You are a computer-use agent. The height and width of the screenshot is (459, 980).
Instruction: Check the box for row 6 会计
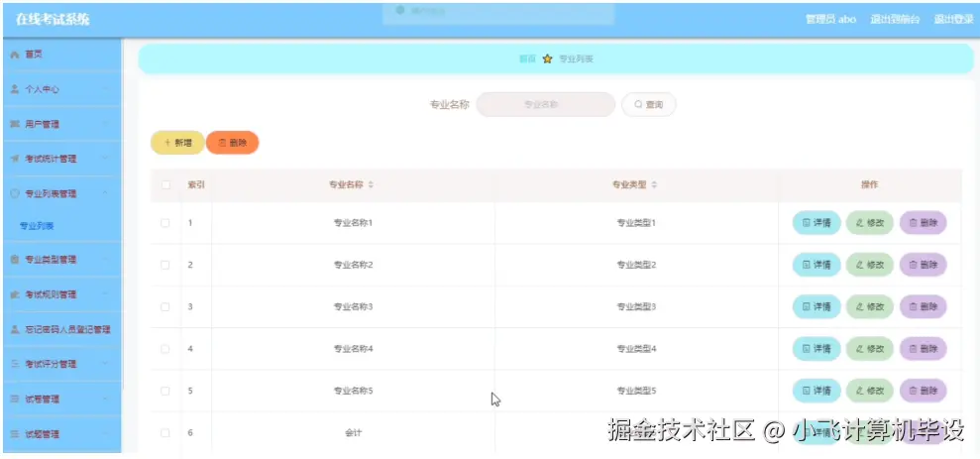point(165,433)
